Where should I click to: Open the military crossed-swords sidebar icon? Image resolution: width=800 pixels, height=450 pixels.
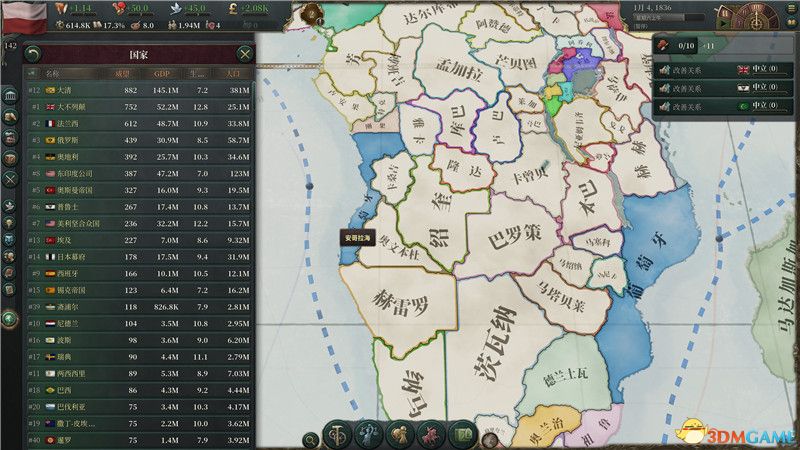click(10, 179)
